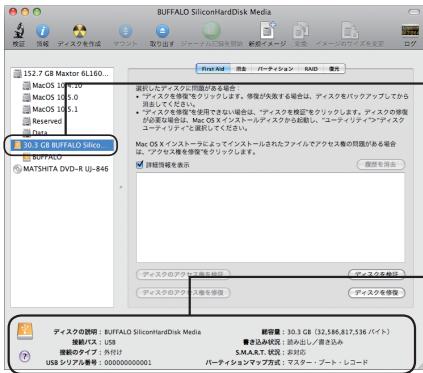Click the total capacity 30.3 GB value
The width and height of the screenshot is (423, 373).
338,332
